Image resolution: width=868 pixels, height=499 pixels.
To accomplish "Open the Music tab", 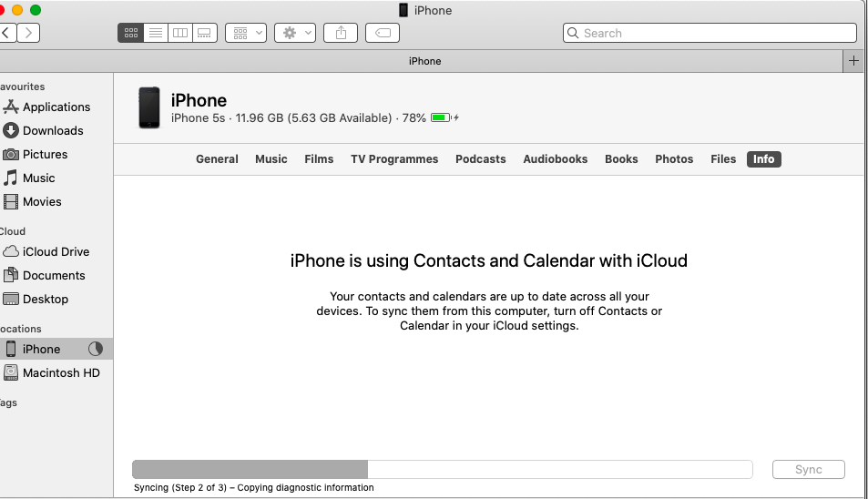I will click(271, 159).
